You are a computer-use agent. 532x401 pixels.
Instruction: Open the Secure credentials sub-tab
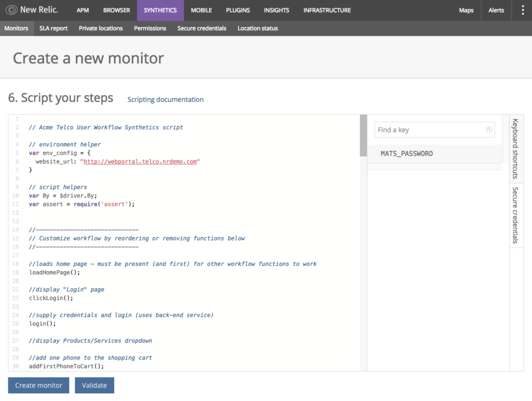point(202,28)
